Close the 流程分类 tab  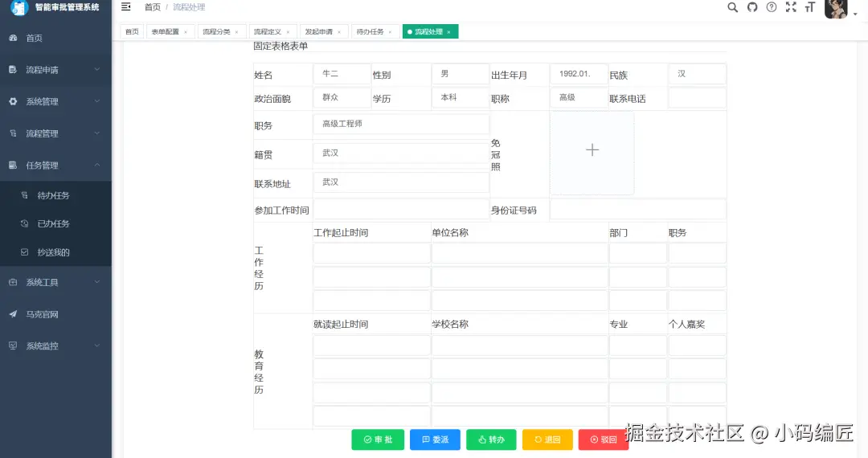(x=236, y=32)
